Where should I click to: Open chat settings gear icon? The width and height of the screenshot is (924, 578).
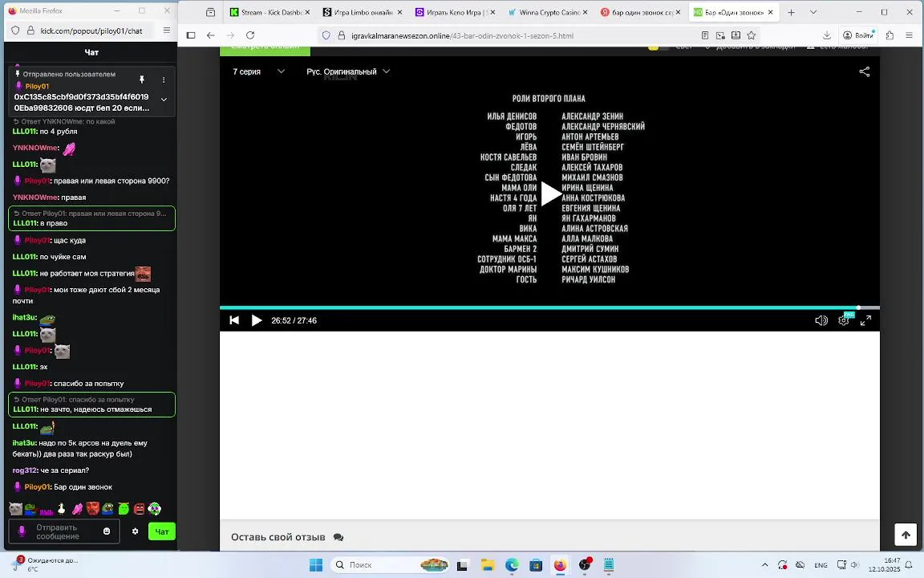coord(135,531)
